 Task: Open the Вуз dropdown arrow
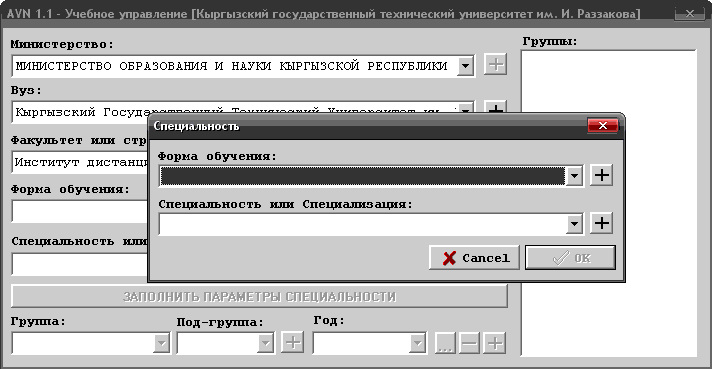(x=465, y=109)
